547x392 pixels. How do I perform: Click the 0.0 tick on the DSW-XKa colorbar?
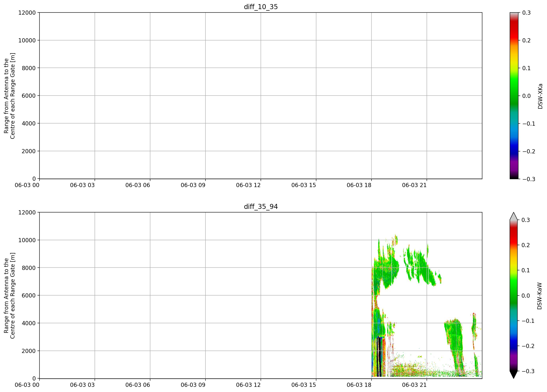(x=526, y=96)
